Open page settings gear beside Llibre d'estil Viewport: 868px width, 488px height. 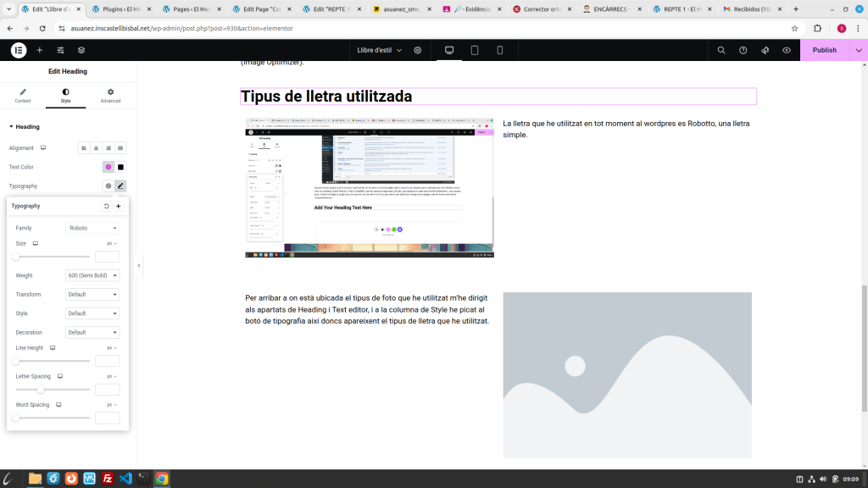pos(417,50)
